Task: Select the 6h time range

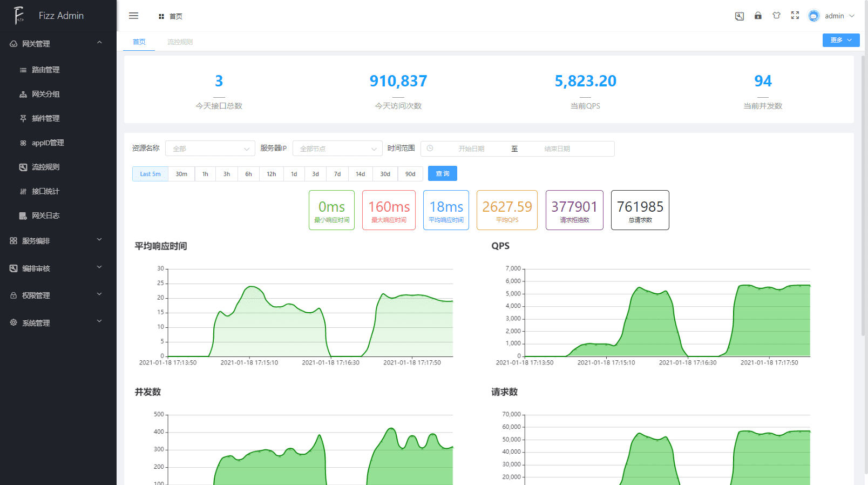Action: (x=248, y=174)
